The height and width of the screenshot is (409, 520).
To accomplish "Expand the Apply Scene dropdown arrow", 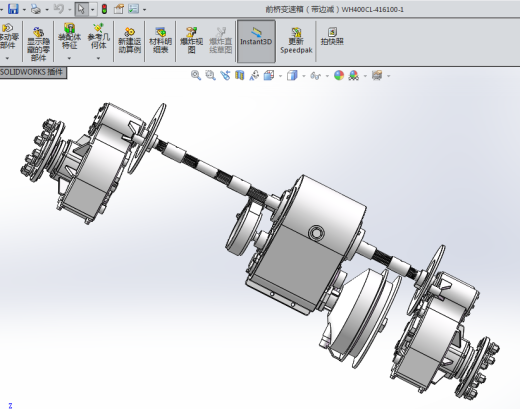I will tap(365, 76).
